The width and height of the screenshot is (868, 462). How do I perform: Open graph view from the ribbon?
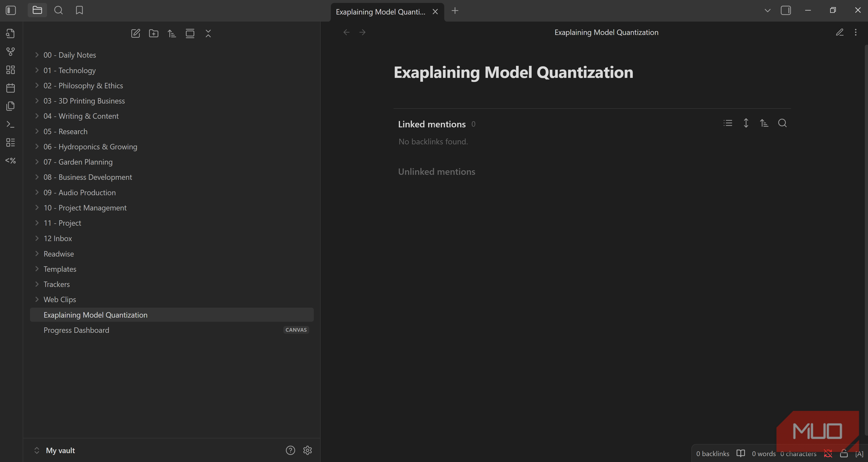tap(10, 52)
